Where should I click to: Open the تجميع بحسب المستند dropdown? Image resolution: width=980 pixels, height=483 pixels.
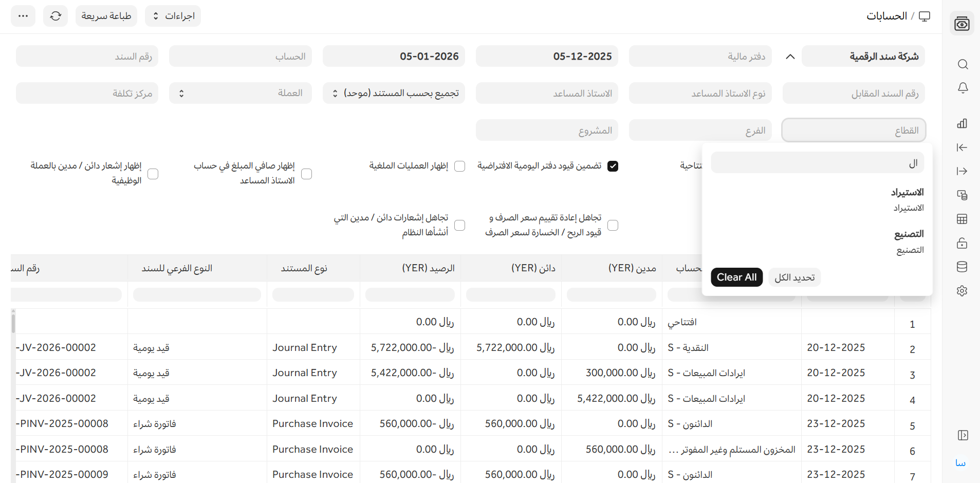pyautogui.click(x=394, y=93)
